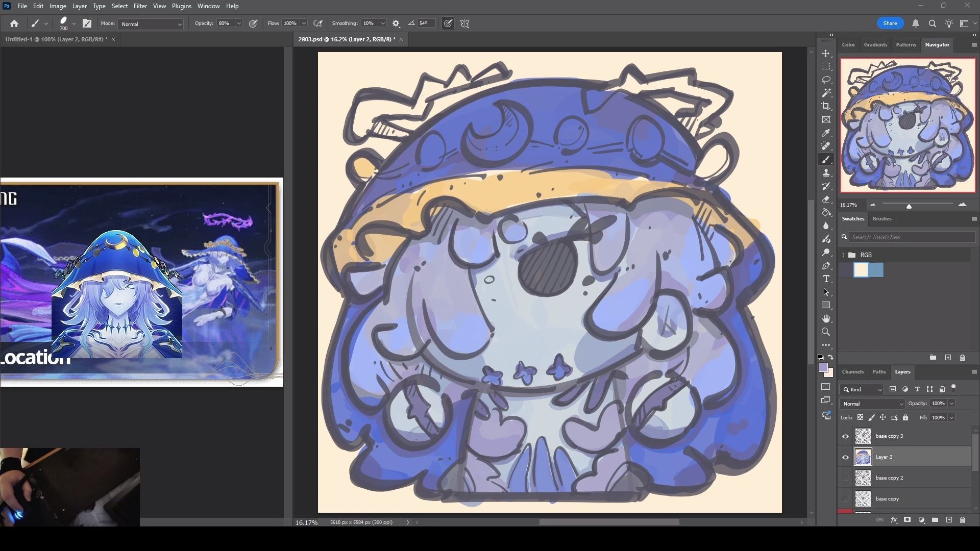Open symmetry paint options butterfly icon

coord(464,23)
